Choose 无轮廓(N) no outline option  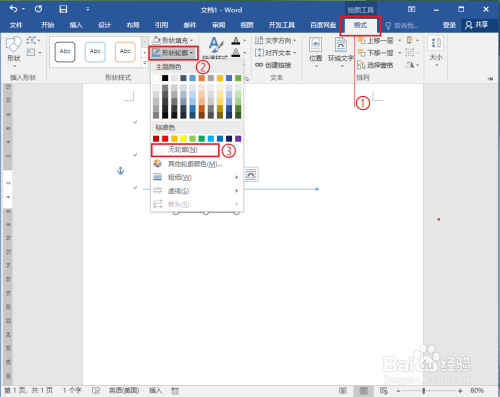tap(185, 150)
